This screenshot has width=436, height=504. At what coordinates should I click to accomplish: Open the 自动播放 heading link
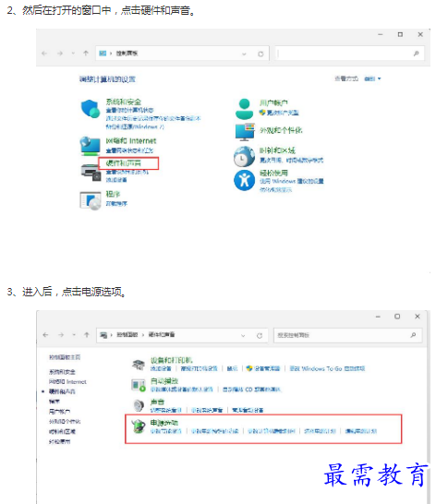pyautogui.click(x=164, y=381)
